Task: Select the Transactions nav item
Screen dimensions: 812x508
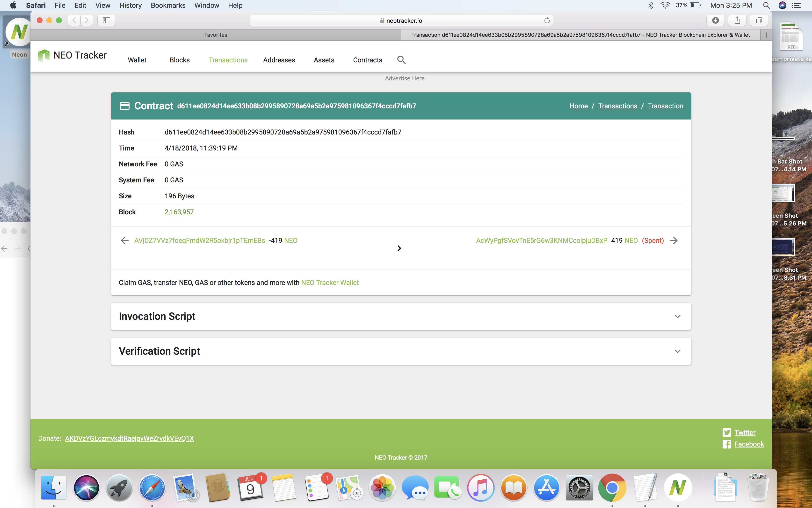Action: tap(228, 60)
